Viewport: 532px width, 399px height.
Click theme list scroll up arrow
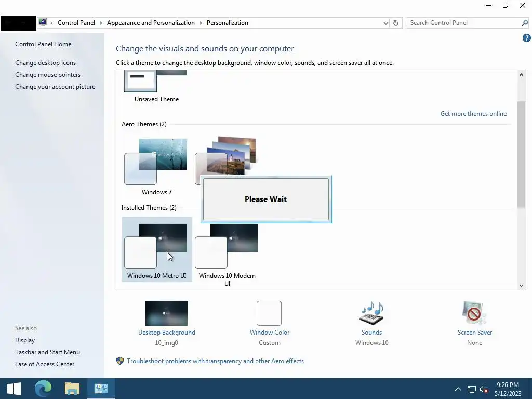point(521,75)
